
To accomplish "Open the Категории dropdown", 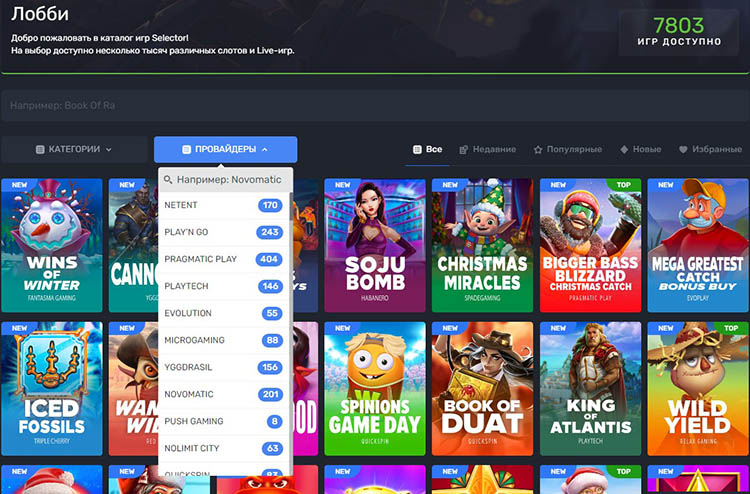I will pyautogui.click(x=74, y=150).
